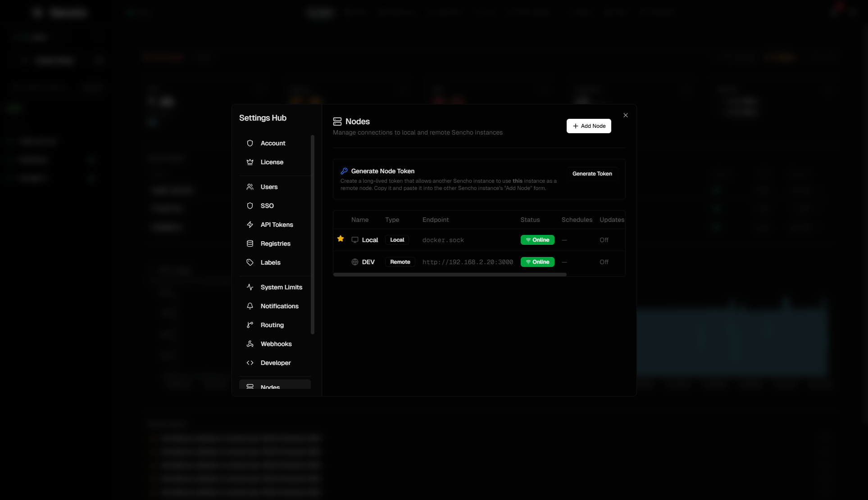Viewport: 868px width, 500px height.
Task: Click the SSO shield icon
Action: 250,206
